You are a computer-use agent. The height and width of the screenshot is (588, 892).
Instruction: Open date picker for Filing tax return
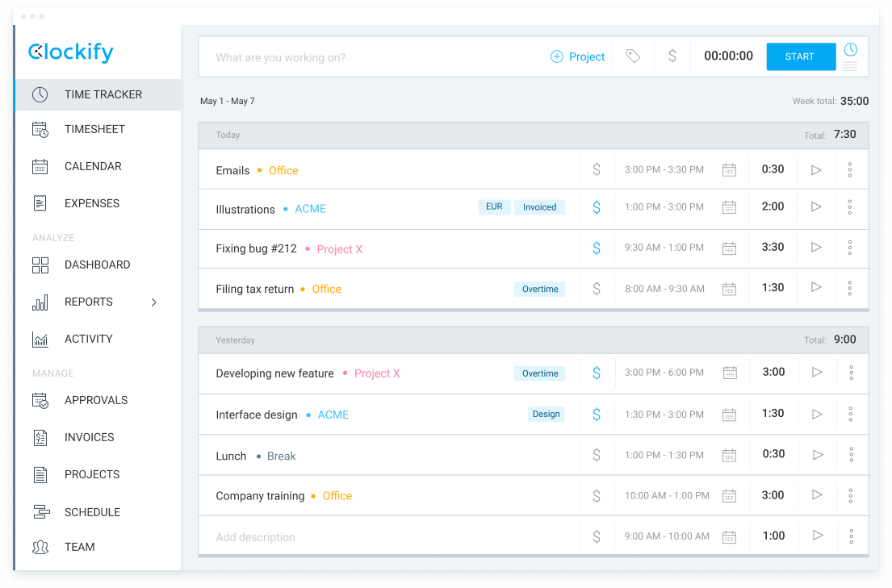(x=729, y=289)
